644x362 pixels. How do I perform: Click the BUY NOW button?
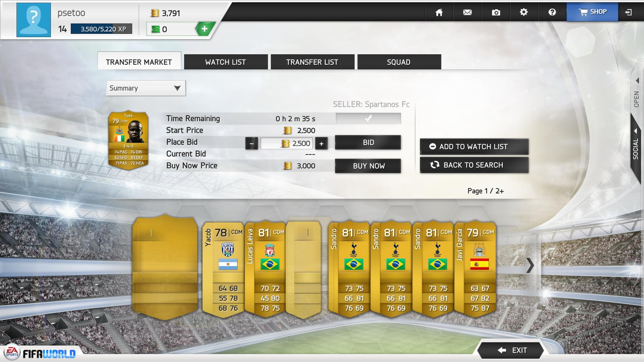[368, 166]
